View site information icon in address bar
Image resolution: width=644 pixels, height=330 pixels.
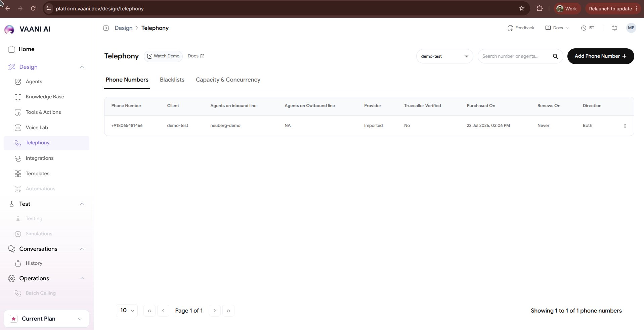coord(49,9)
